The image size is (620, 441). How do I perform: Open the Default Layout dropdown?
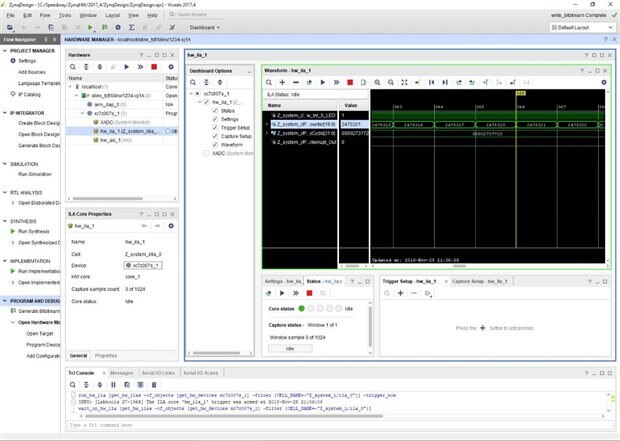[579, 28]
